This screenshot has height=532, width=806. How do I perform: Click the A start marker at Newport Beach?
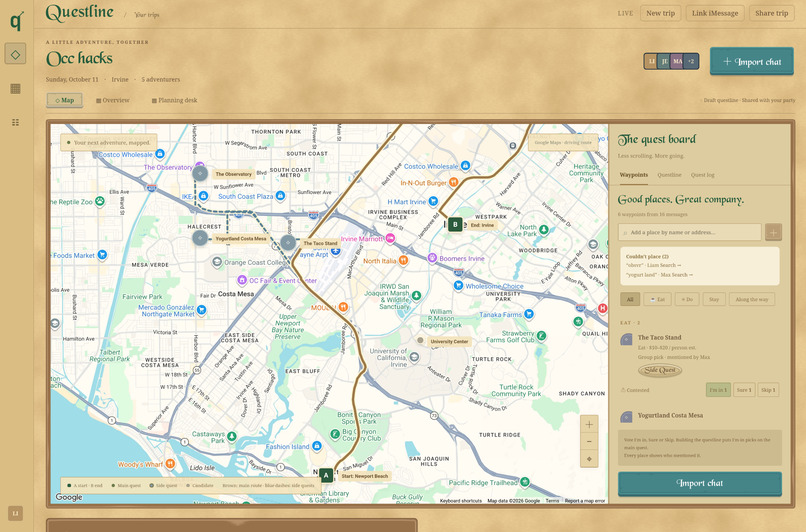326,475
